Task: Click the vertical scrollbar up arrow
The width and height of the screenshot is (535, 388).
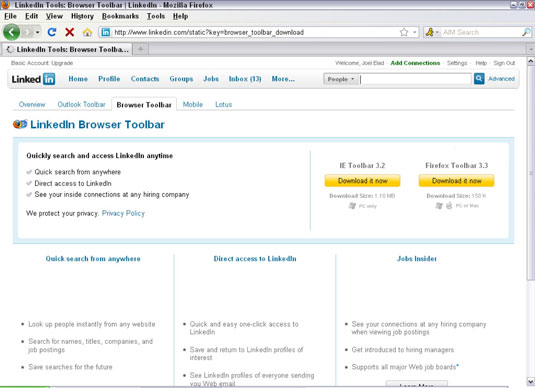Action: click(x=531, y=61)
